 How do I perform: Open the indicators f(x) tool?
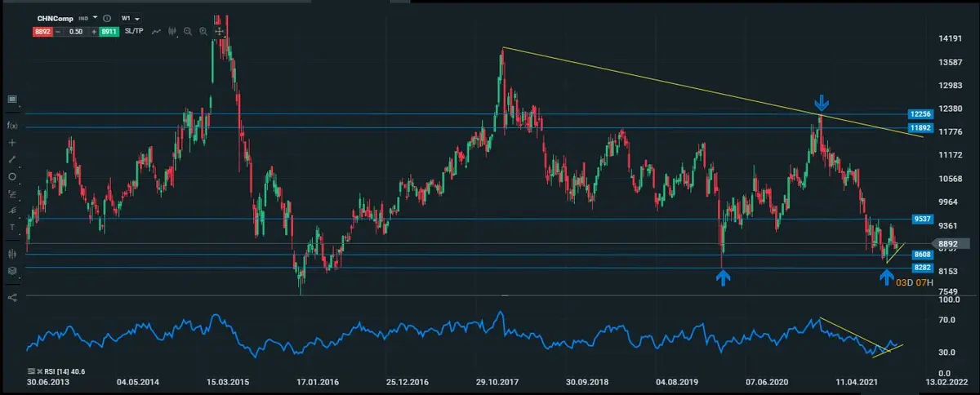click(x=12, y=125)
